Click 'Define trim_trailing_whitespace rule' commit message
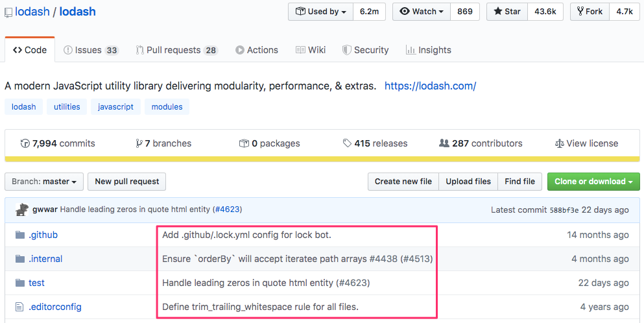This screenshot has height=323, width=644. [x=261, y=307]
